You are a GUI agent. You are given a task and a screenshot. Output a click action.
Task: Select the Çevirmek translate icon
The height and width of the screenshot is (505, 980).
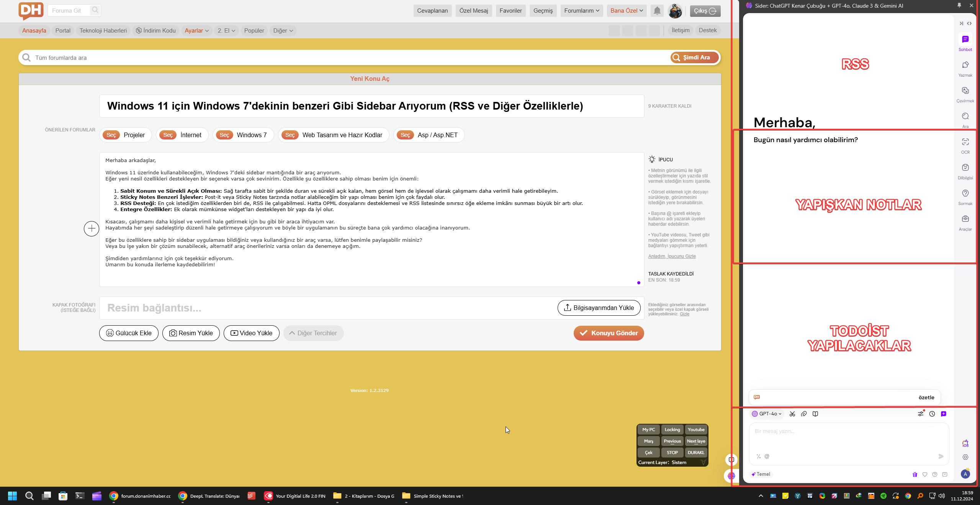click(x=965, y=91)
